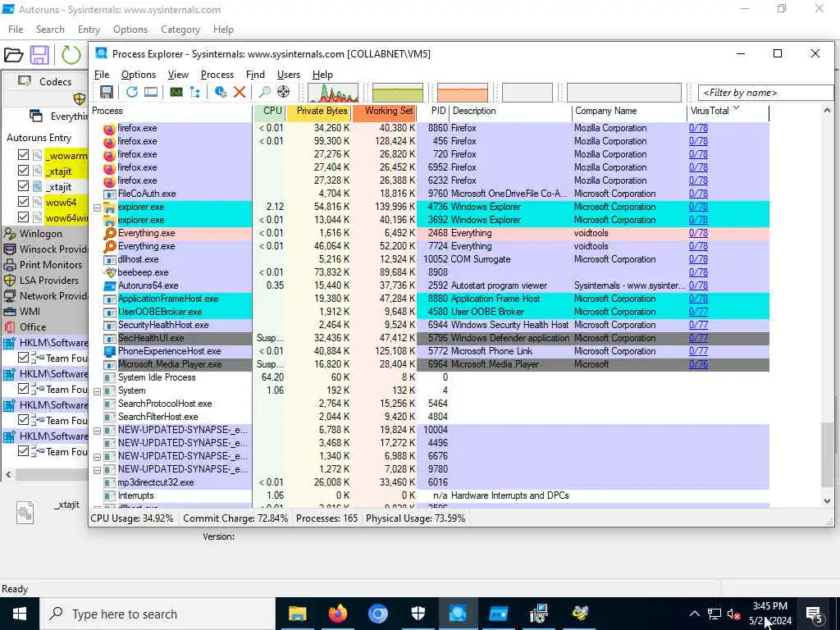
Task: Open VirusTotal 0/77 link for SecurityHealthHost.exe
Action: [698, 325]
